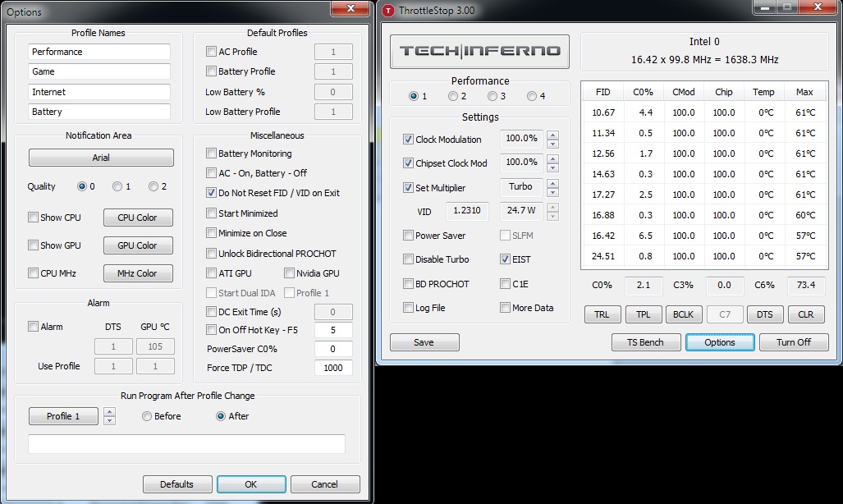Click the Profile 1 button
843x504 pixels.
(63, 416)
